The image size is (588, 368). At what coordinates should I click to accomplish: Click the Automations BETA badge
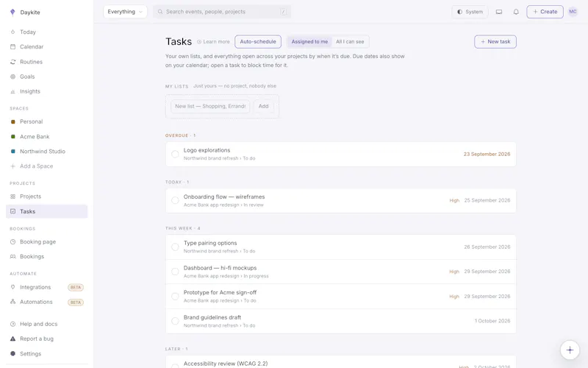(76, 302)
